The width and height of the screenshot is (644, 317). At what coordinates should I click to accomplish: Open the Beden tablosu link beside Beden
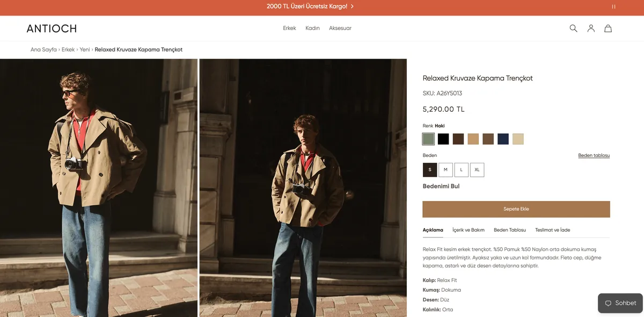[x=594, y=155]
